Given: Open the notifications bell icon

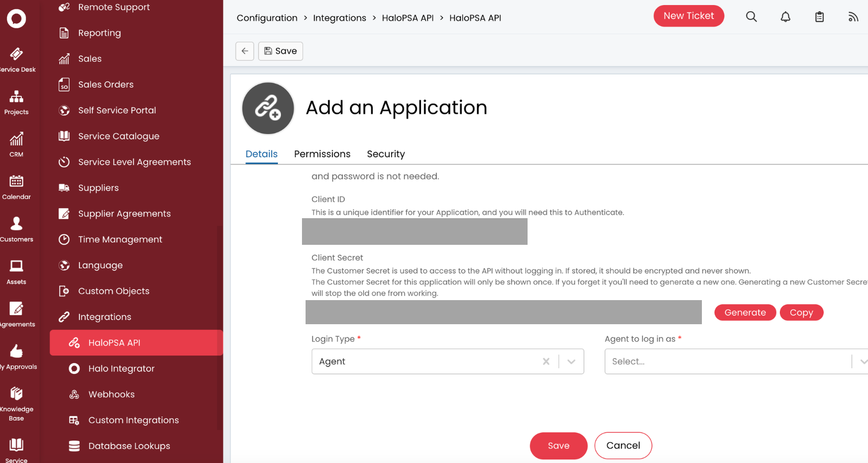Looking at the screenshot, I should pos(785,16).
